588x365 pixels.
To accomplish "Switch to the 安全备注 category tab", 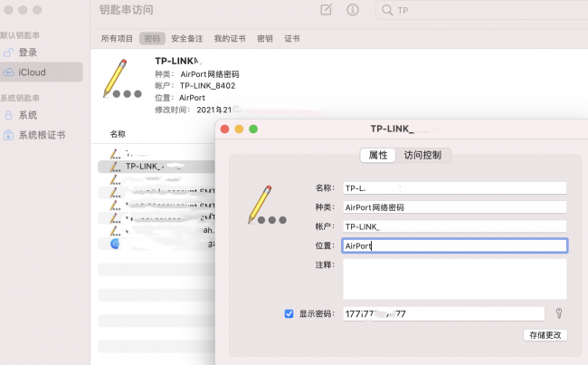I will 186,38.
